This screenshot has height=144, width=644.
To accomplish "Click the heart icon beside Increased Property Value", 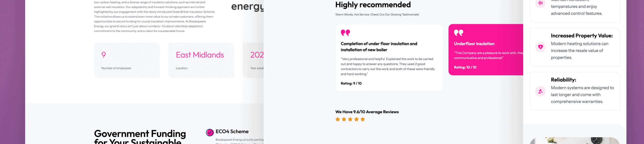I will 540,47.
